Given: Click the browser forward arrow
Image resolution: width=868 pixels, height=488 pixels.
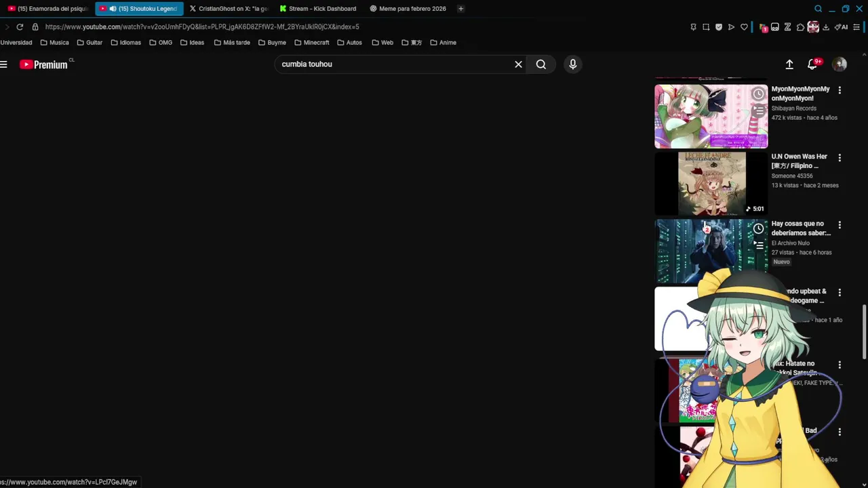Looking at the screenshot, I should pyautogui.click(x=7, y=27).
